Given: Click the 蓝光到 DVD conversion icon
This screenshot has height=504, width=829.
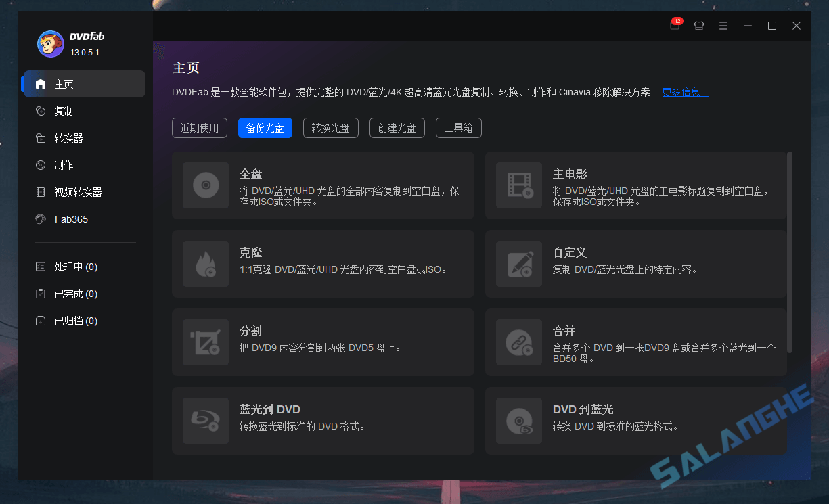Looking at the screenshot, I should click(205, 420).
